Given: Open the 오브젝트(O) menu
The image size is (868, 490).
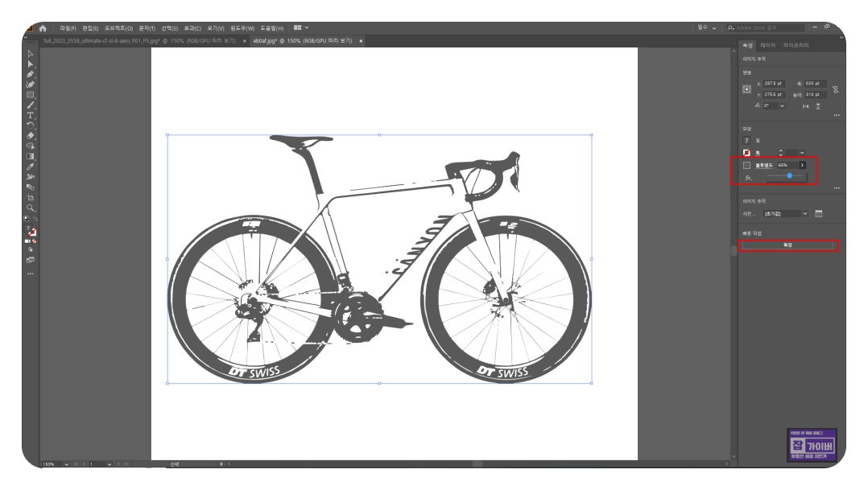Looking at the screenshot, I should 118,28.
